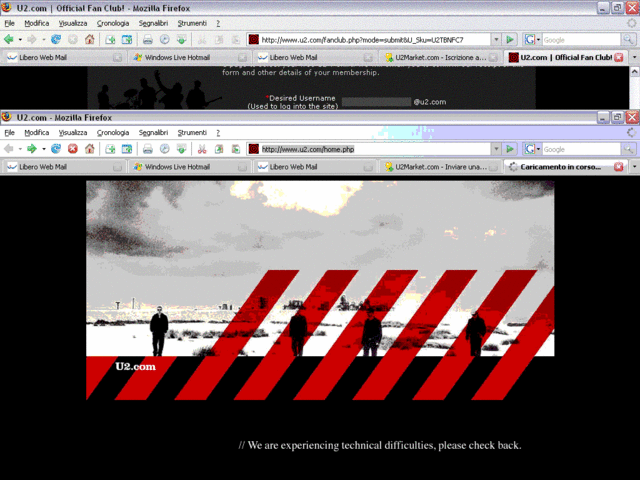Open new window icon in front U2.com window
The width and height of the screenshot is (640, 480).
point(127,149)
